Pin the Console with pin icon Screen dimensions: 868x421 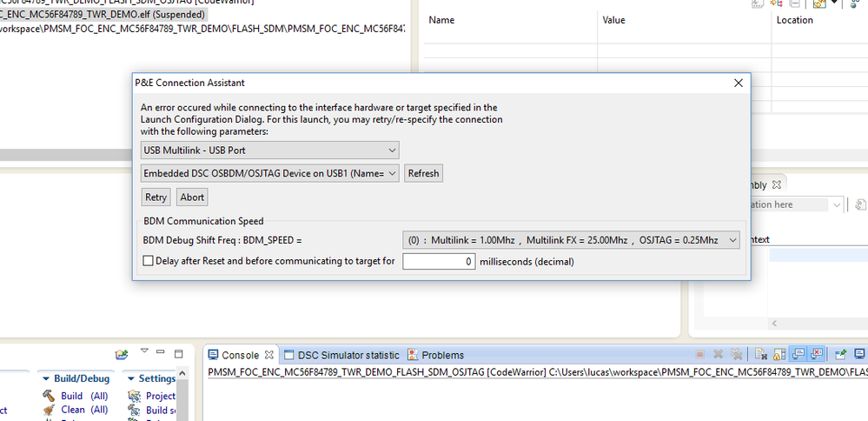point(841,355)
